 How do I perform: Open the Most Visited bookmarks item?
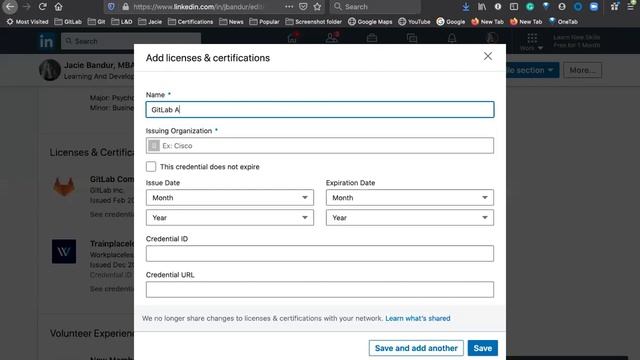(x=27, y=22)
